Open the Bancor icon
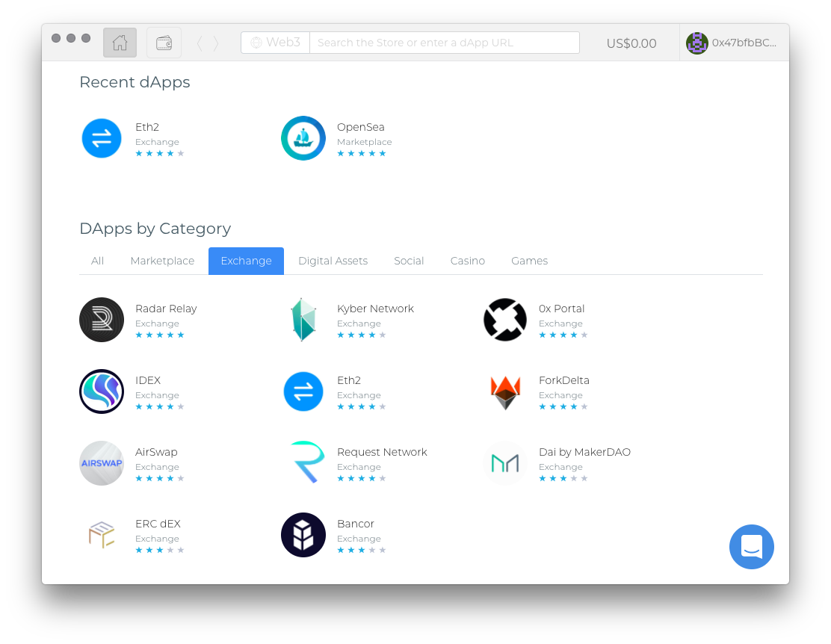This screenshot has width=831, height=644. tap(303, 535)
